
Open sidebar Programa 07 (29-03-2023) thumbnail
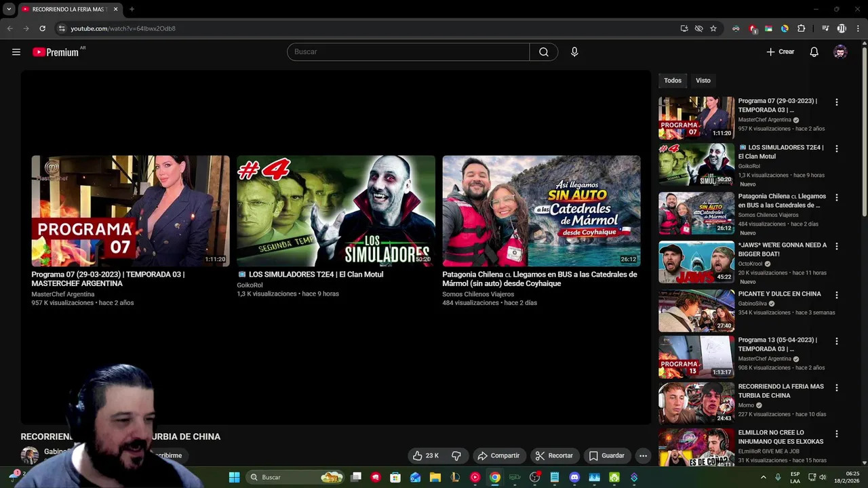pyautogui.click(x=696, y=118)
